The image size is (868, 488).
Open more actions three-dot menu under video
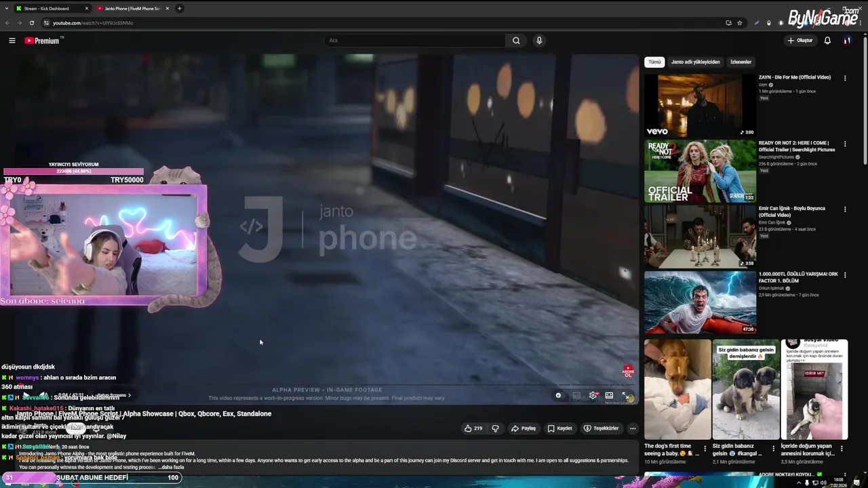click(633, 428)
